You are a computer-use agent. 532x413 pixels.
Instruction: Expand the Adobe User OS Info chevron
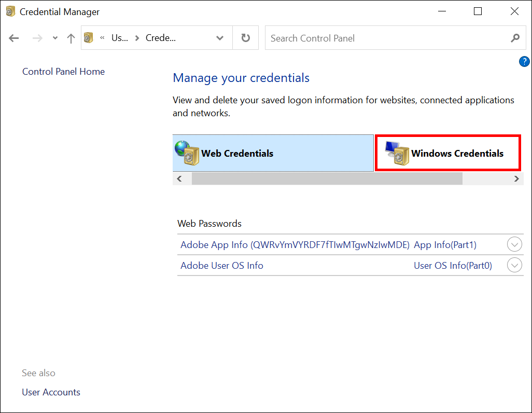coord(514,266)
